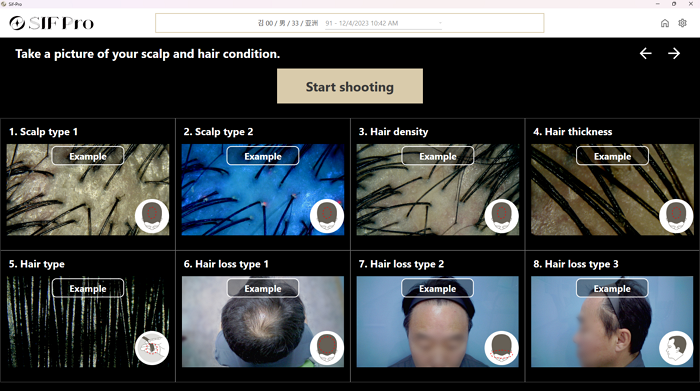Click the patient info field
Viewport: 700px width, 391px height.
[x=350, y=23]
